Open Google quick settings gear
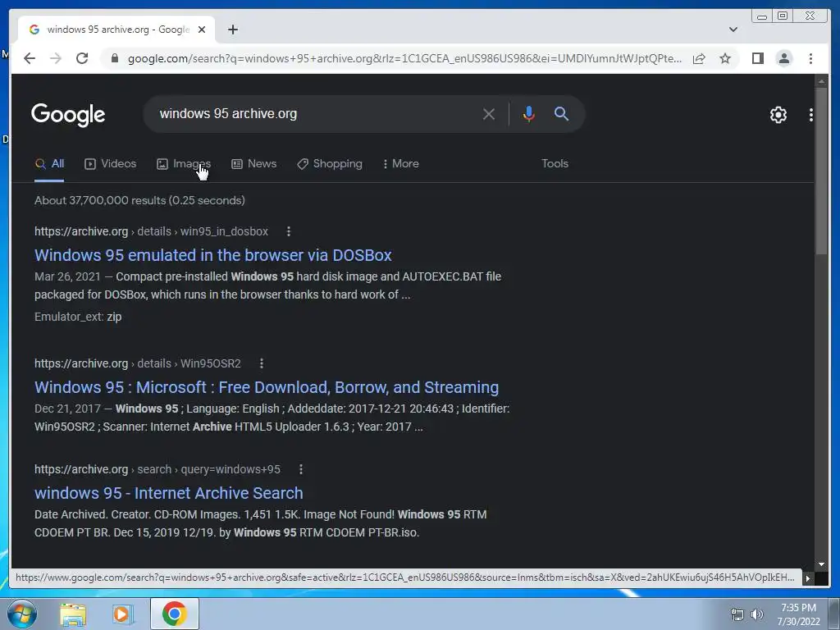The height and width of the screenshot is (630, 840). (778, 115)
